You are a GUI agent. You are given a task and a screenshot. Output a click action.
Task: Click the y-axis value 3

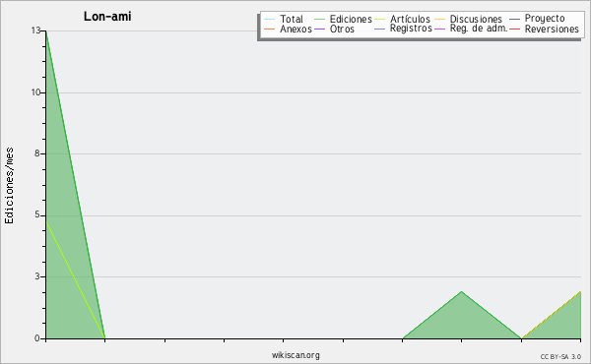(37, 276)
